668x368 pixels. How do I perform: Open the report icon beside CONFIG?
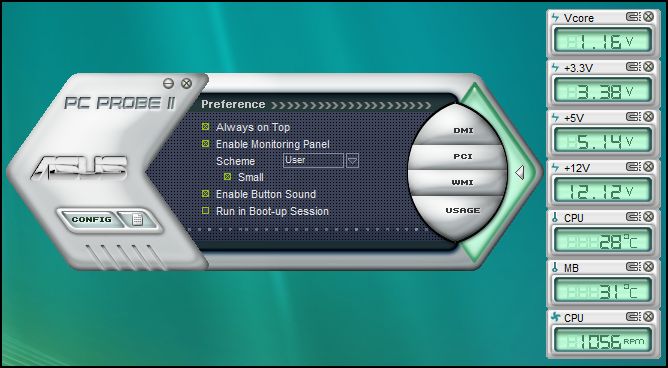137,220
